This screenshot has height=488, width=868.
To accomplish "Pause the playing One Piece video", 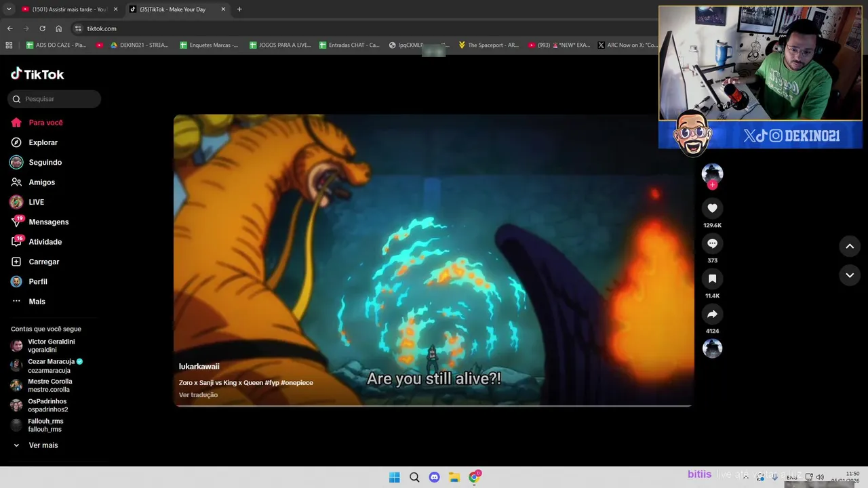I will [434, 260].
